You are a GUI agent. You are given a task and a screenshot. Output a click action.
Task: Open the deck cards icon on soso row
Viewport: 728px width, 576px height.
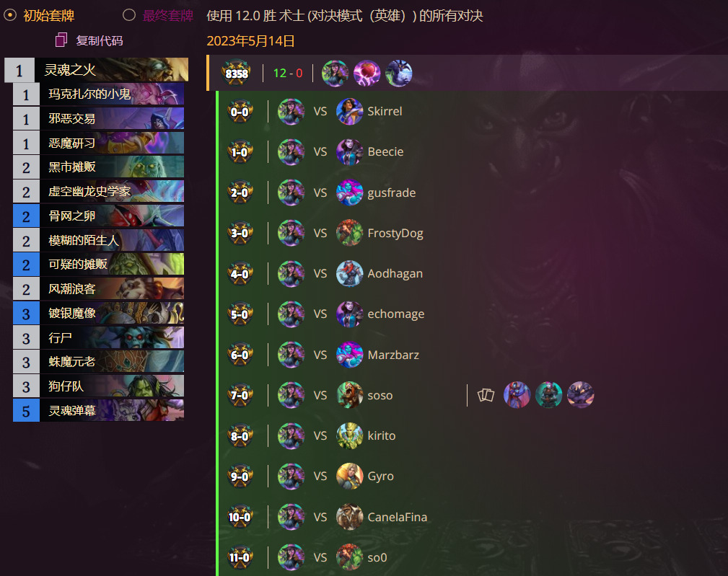point(486,395)
